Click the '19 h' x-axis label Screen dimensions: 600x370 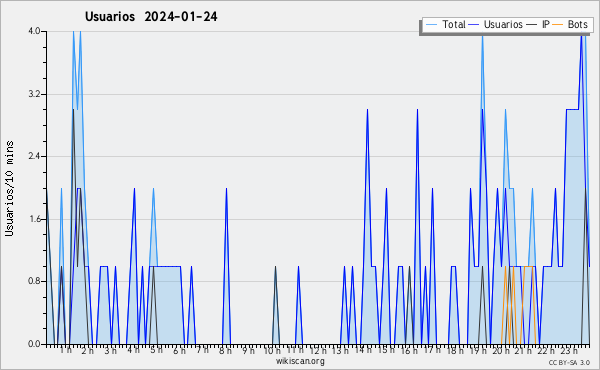point(478,350)
